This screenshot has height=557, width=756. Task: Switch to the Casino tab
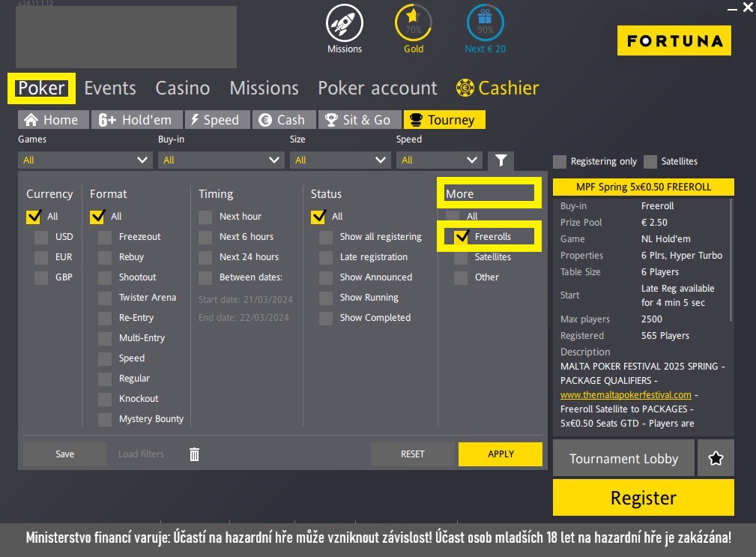(182, 88)
